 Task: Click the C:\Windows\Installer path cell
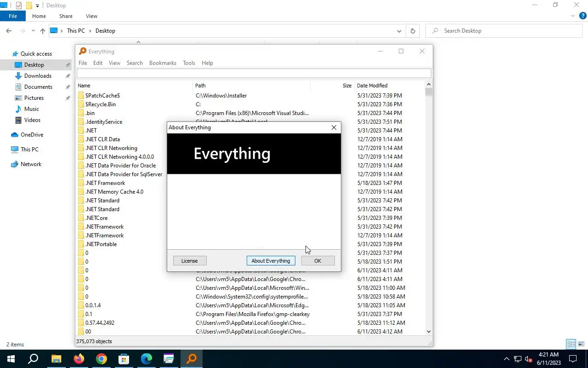(221, 96)
